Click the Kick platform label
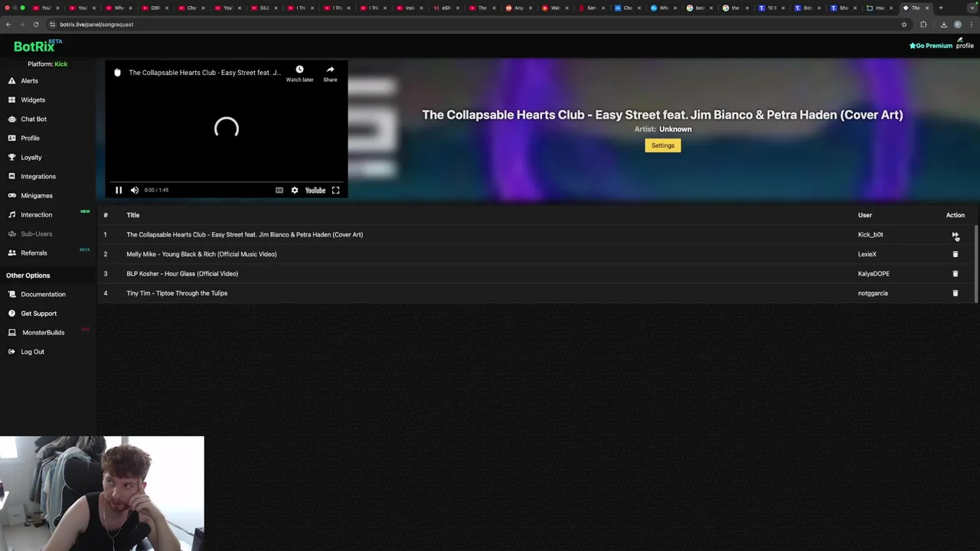 click(60, 64)
